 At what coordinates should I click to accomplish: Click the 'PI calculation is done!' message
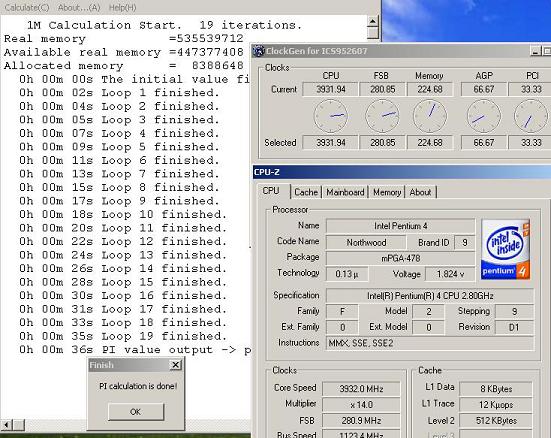pos(138,386)
